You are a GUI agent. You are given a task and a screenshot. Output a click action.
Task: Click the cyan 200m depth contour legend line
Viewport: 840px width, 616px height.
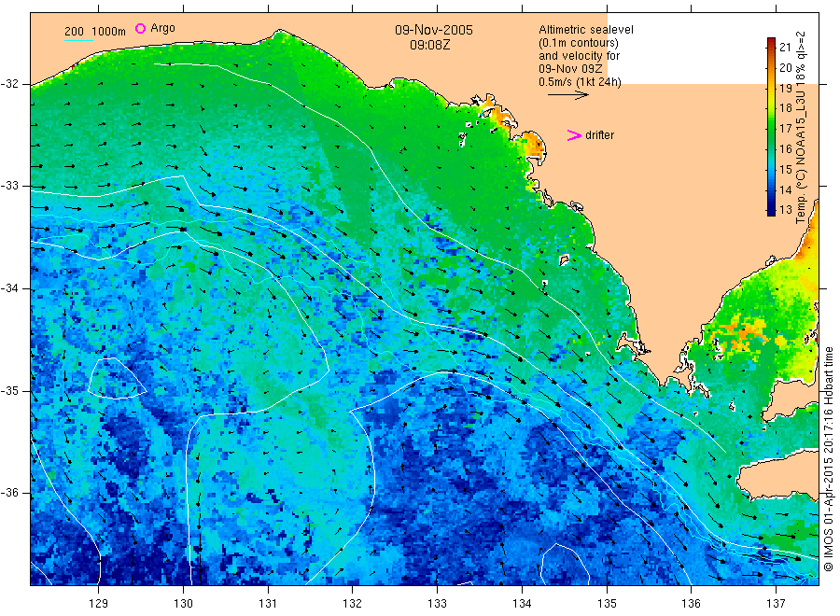[78, 40]
